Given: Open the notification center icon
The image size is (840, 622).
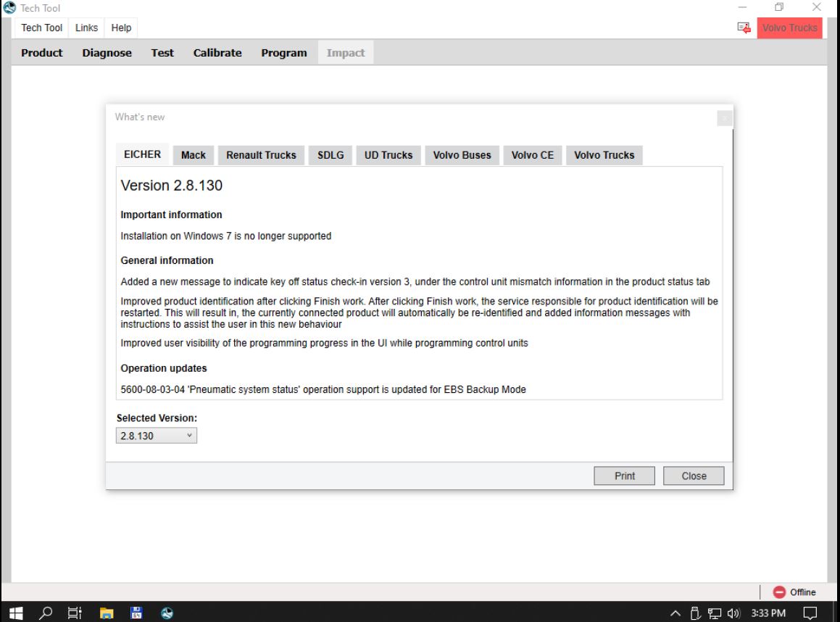Looking at the screenshot, I should tap(810, 613).
